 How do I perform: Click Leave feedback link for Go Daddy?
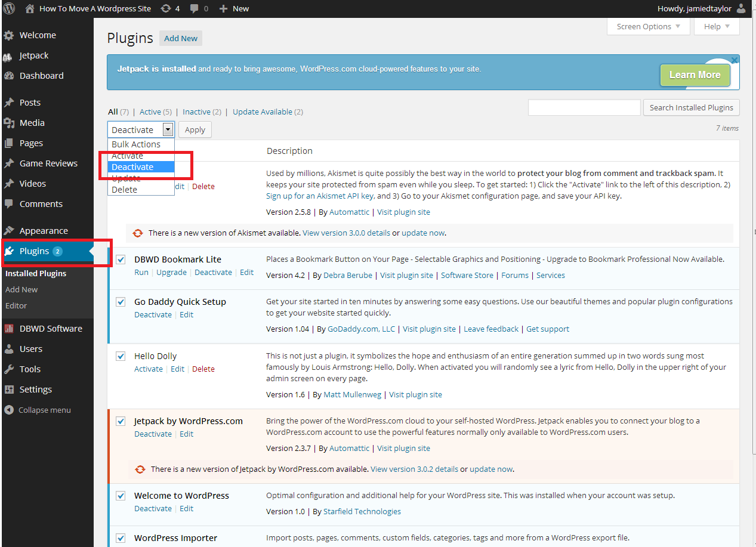click(491, 329)
